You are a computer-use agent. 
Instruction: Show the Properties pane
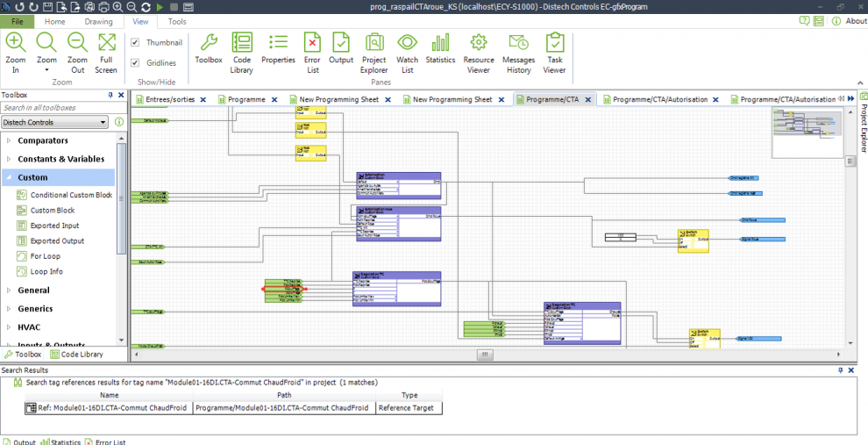(x=278, y=49)
